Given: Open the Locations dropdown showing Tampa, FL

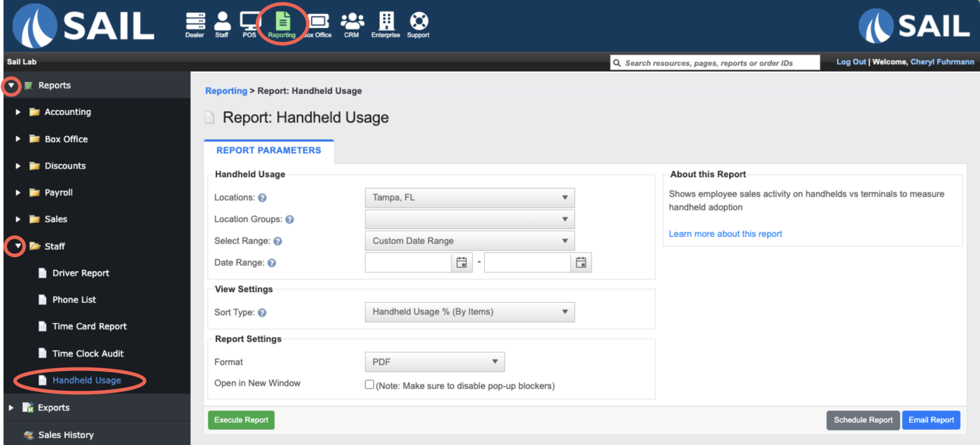Looking at the screenshot, I should [470, 198].
